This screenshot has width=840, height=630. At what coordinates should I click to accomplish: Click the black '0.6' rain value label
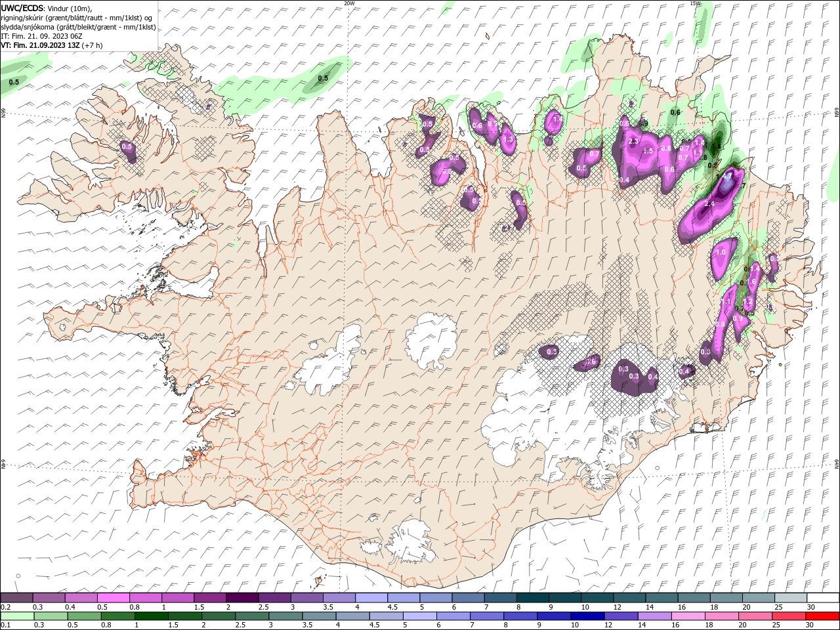pos(675,112)
